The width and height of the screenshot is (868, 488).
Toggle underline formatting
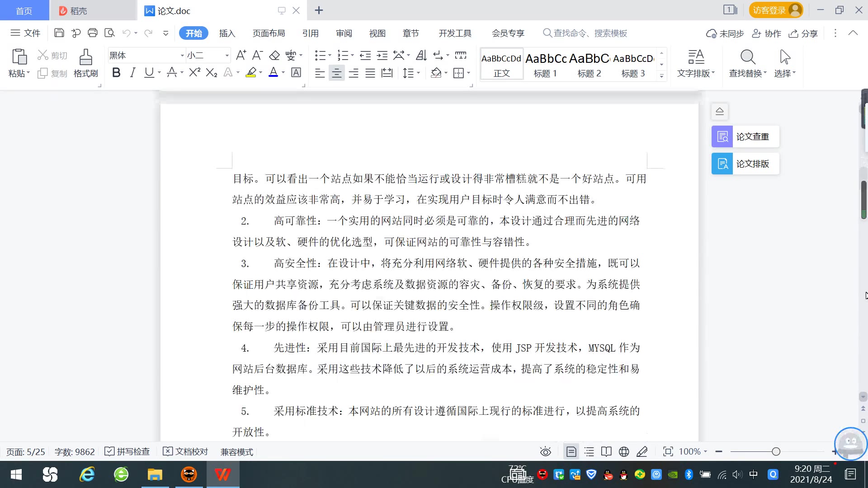pos(149,72)
